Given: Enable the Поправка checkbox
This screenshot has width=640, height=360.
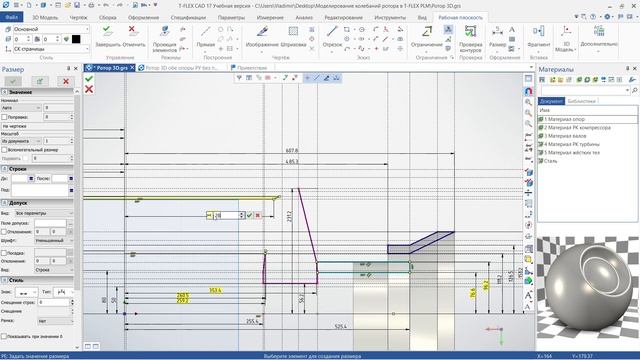Looking at the screenshot, I should coord(4,117).
